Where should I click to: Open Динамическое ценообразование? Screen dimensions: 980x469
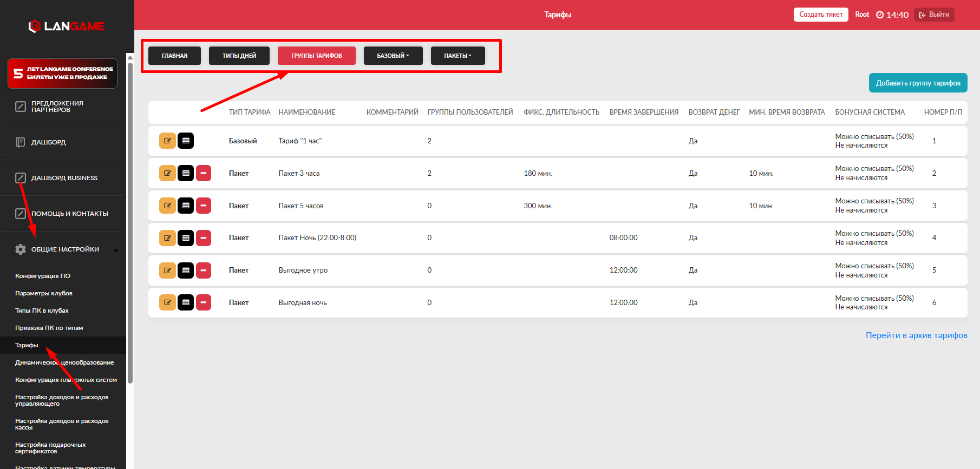[x=64, y=362]
